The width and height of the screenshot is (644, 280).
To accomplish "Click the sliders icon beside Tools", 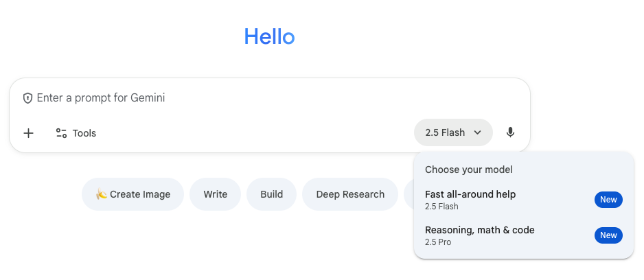I will [61, 133].
